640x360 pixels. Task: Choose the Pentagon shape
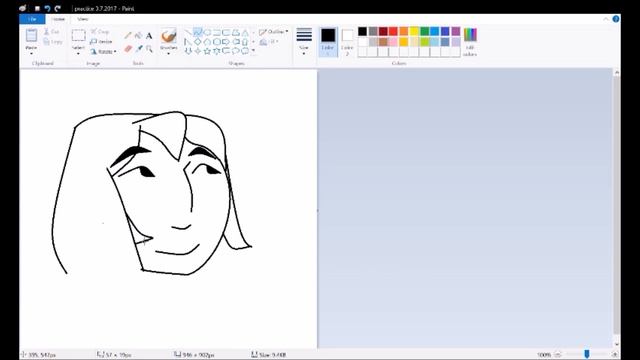click(207, 42)
